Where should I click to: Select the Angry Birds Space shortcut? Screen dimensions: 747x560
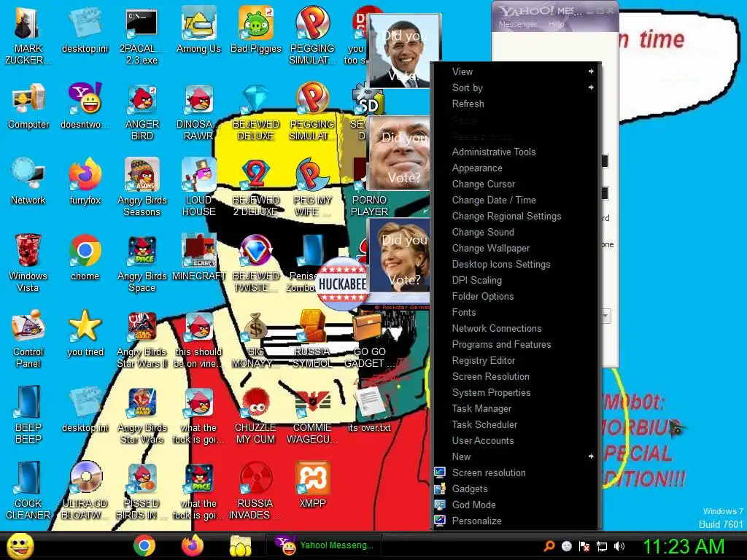[x=142, y=262]
